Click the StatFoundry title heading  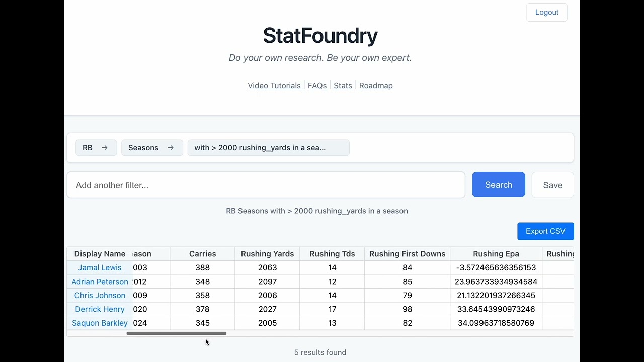(320, 36)
